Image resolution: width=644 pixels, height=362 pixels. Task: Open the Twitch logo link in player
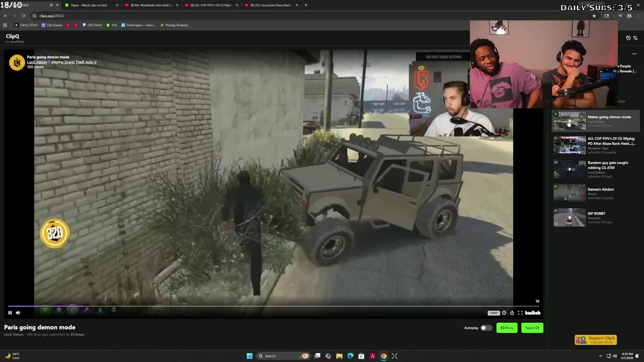(x=532, y=313)
